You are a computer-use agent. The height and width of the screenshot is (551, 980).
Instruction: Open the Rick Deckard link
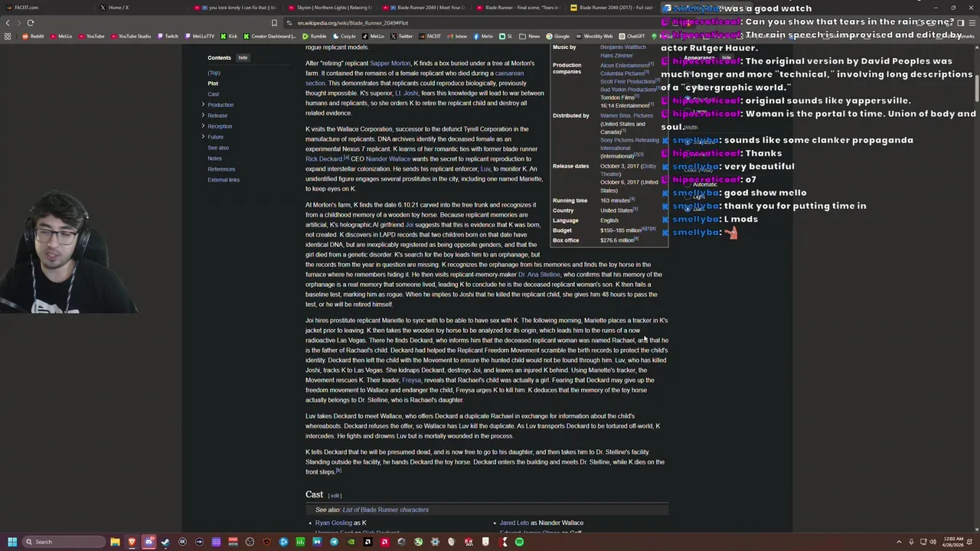(x=324, y=159)
